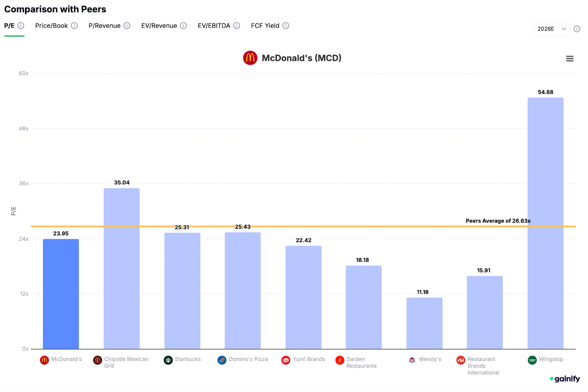Click the McDonald's logo on the x-axis
This screenshot has width=588, height=392.
pyautogui.click(x=44, y=360)
